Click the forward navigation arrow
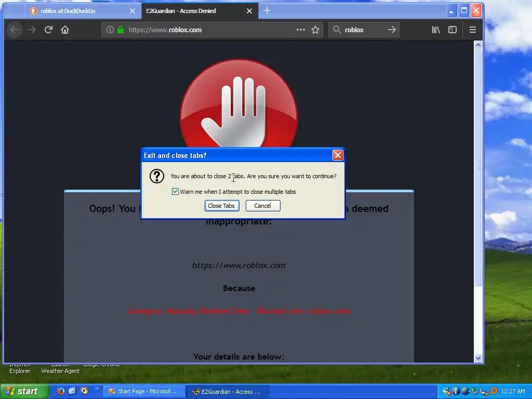 pos(32,30)
